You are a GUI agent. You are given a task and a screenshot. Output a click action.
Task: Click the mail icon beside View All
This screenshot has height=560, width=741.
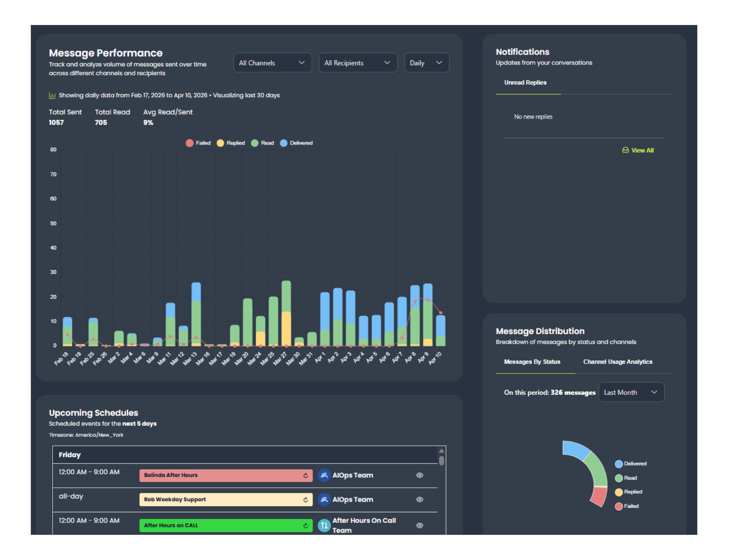pyautogui.click(x=625, y=150)
